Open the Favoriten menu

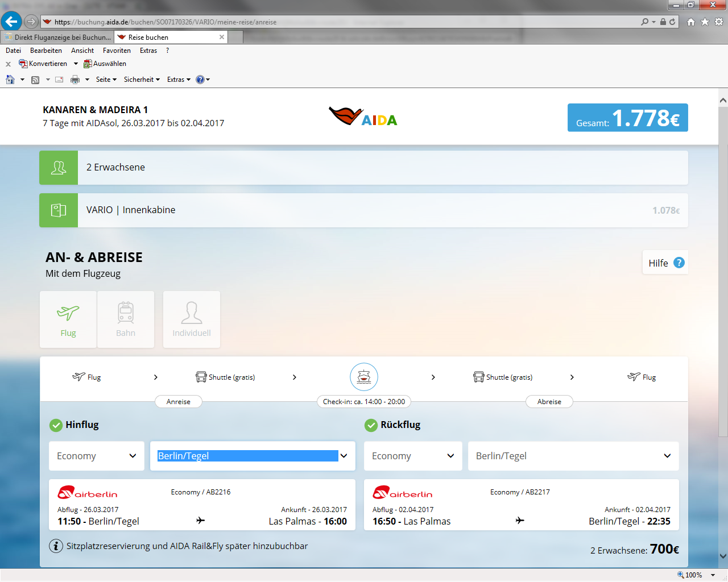coord(117,51)
